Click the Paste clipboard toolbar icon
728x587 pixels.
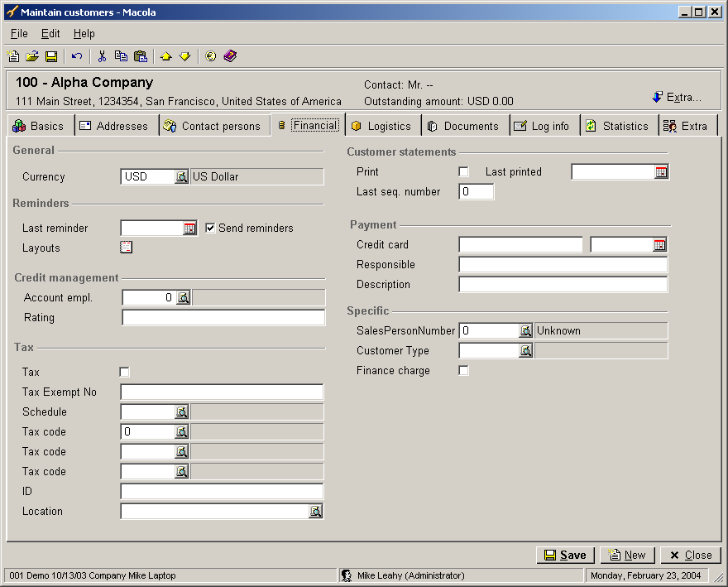pos(140,56)
